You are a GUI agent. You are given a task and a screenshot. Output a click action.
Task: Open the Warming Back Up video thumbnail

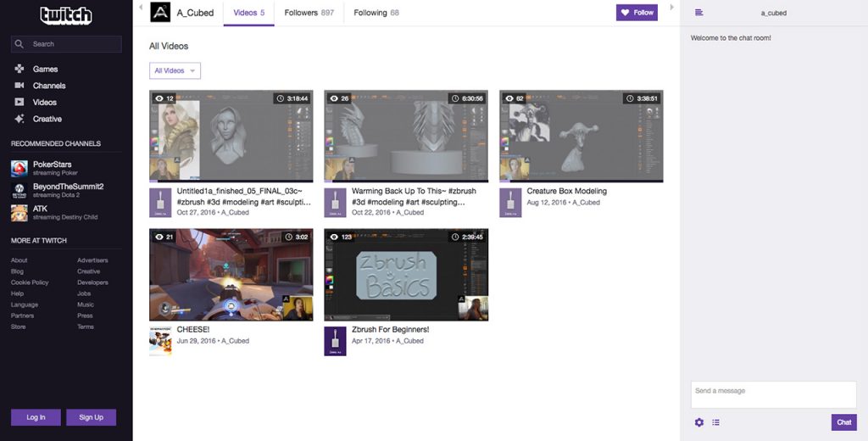click(x=406, y=137)
